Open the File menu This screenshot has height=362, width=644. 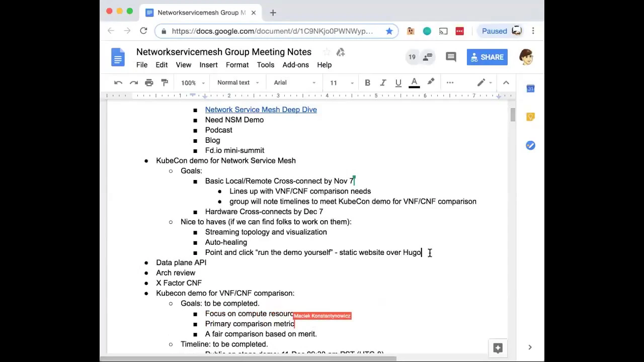[142, 65]
